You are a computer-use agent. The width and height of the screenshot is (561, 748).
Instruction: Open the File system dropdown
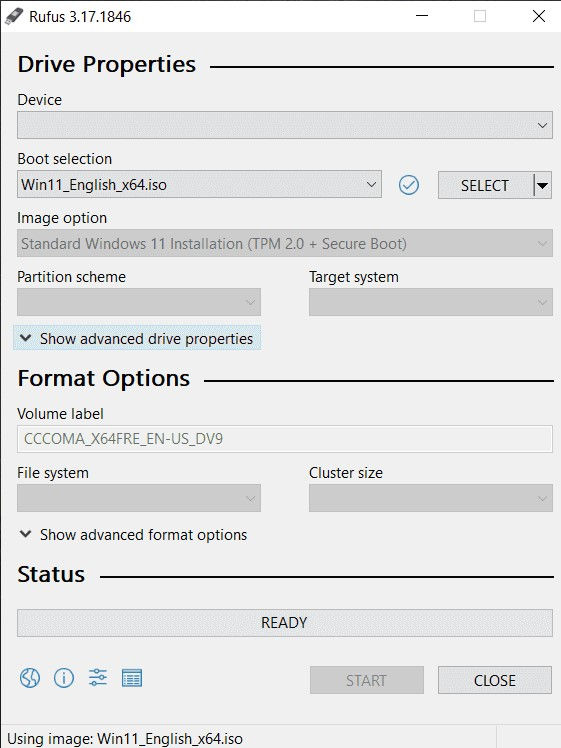139,499
